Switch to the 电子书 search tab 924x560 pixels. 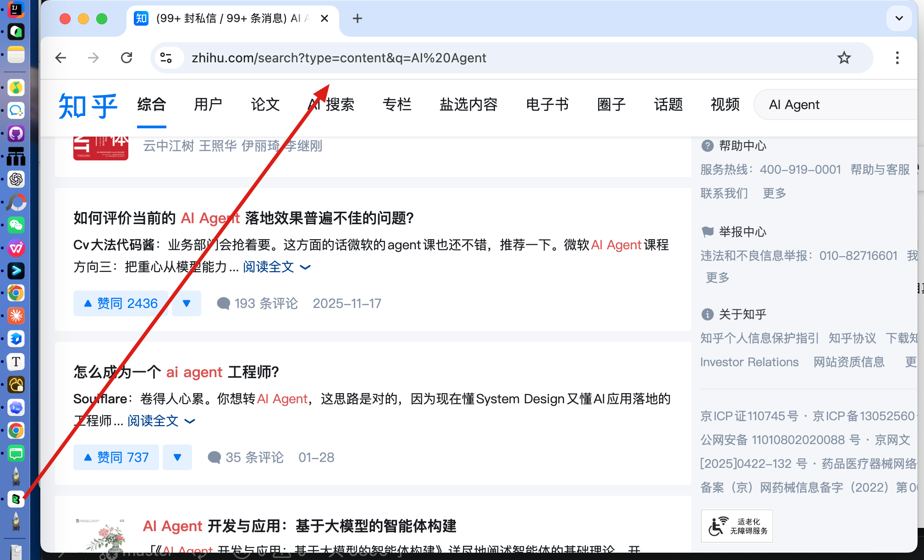pyautogui.click(x=547, y=104)
